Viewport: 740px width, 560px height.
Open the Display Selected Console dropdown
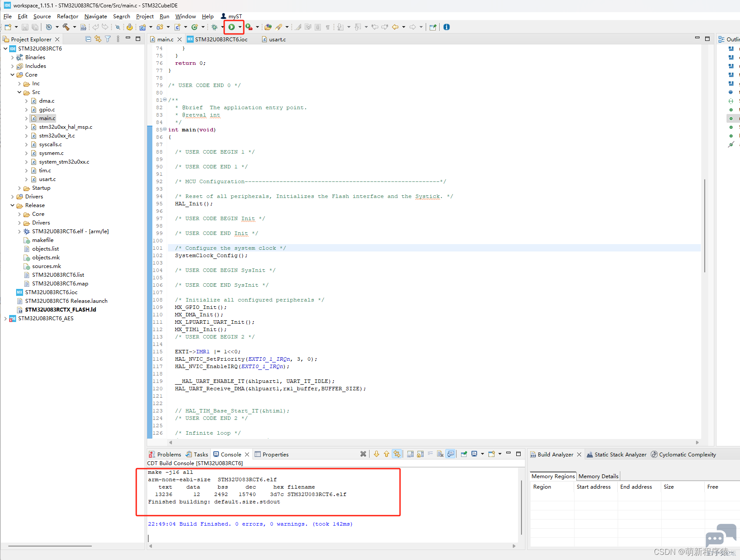pyautogui.click(x=482, y=454)
